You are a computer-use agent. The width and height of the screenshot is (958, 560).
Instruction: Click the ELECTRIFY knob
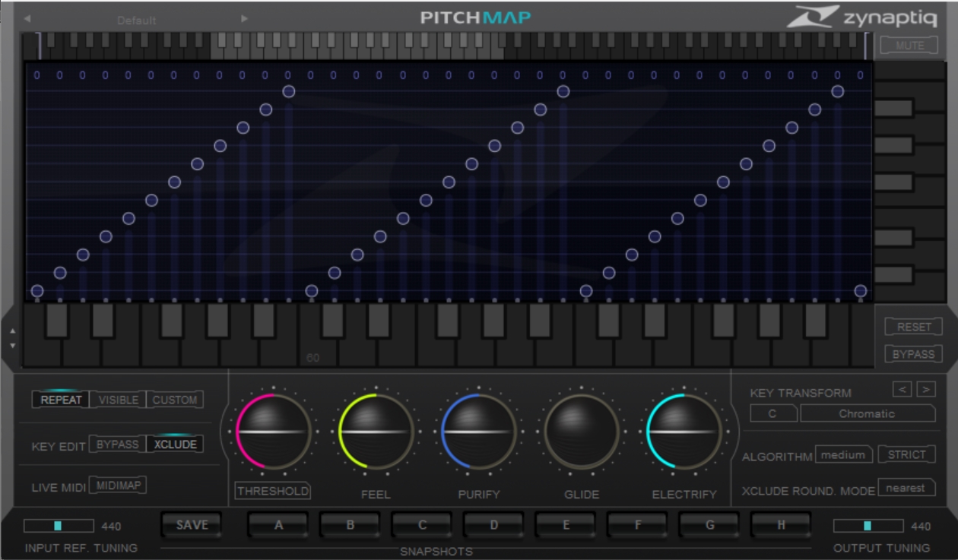[x=684, y=432]
